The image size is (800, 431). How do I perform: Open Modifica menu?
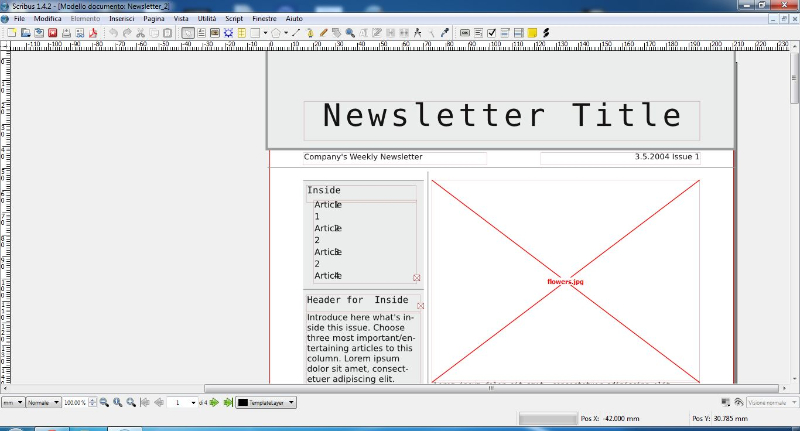47,18
